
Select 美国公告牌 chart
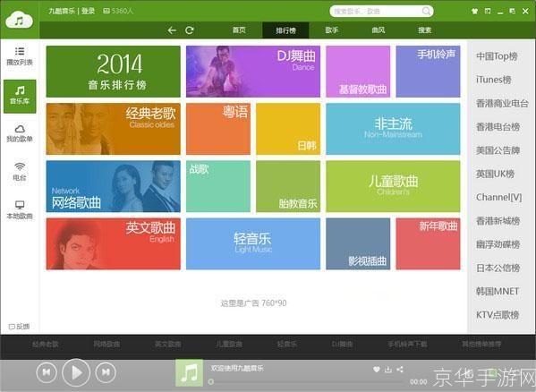498,150
